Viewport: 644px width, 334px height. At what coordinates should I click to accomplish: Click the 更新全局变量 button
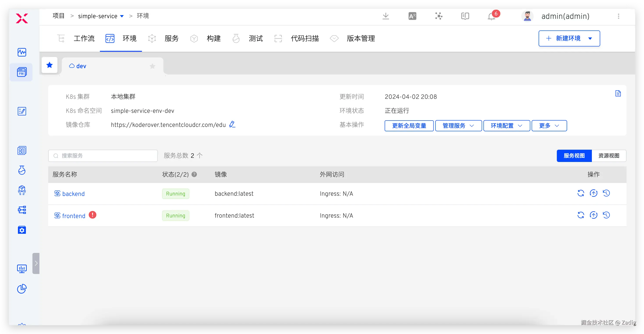[x=409, y=126]
